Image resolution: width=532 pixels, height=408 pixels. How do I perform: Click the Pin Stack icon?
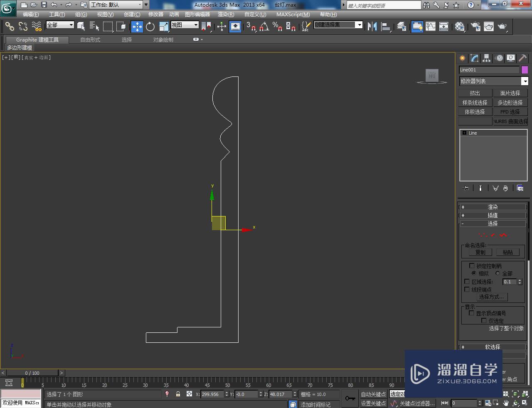pyautogui.click(x=466, y=188)
